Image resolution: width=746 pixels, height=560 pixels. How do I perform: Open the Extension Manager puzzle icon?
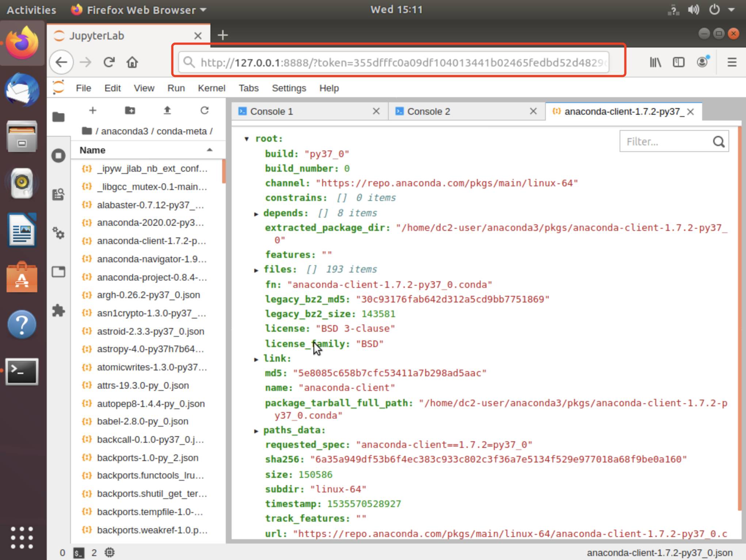(x=58, y=311)
